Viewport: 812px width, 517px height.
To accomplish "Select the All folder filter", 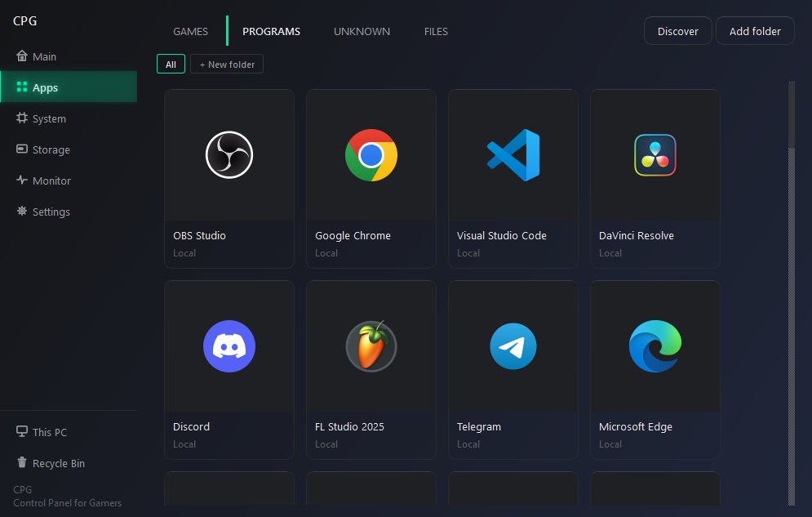I will pos(171,65).
